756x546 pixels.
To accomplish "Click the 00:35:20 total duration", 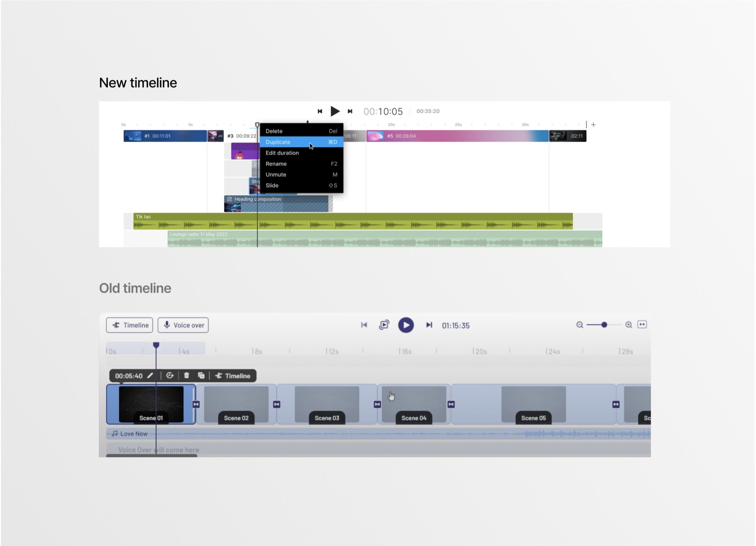I will pos(428,111).
